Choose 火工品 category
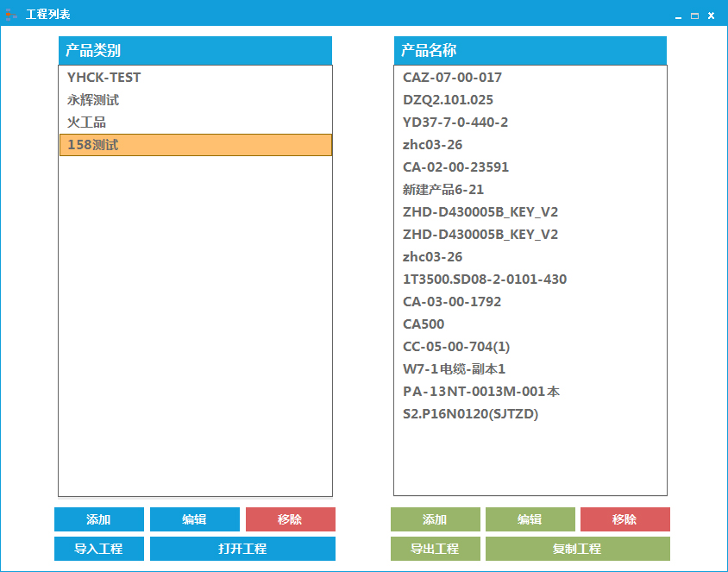728x572 pixels. point(87,123)
